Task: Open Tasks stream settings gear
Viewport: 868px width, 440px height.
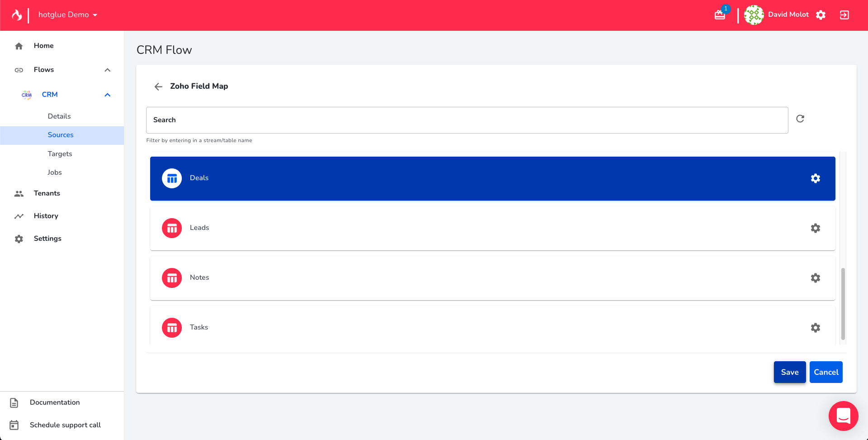Action: pyautogui.click(x=815, y=328)
